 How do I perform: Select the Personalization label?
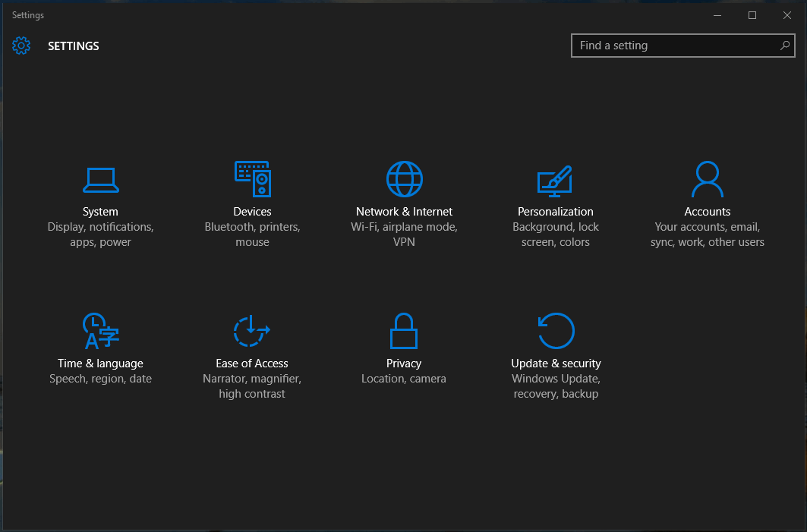click(555, 212)
